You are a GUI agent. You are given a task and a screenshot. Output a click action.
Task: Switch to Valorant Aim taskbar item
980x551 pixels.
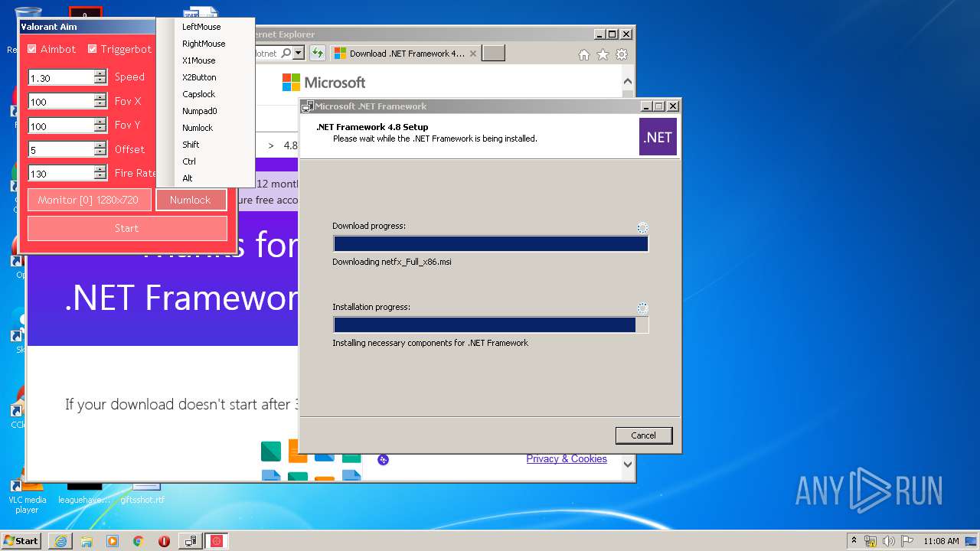(217, 541)
